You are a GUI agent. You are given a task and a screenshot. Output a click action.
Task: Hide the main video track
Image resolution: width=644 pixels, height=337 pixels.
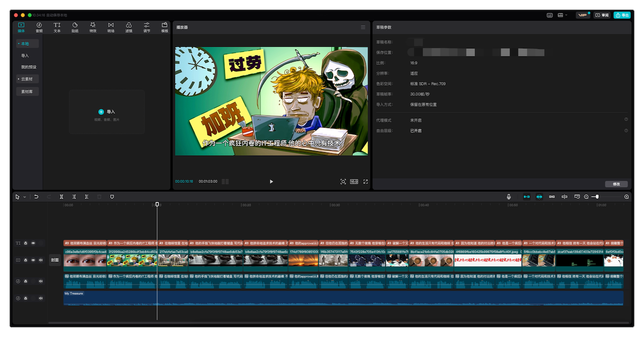[x=33, y=260]
